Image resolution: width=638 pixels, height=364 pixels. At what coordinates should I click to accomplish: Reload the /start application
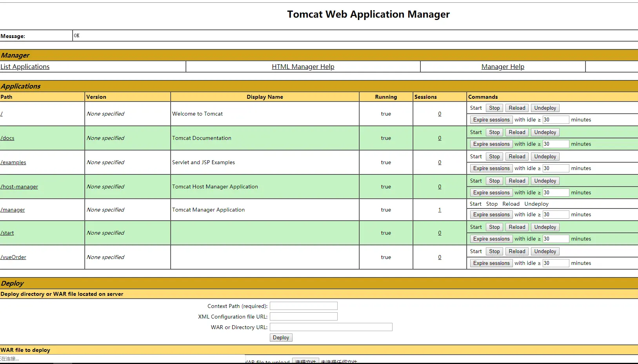[x=517, y=227]
